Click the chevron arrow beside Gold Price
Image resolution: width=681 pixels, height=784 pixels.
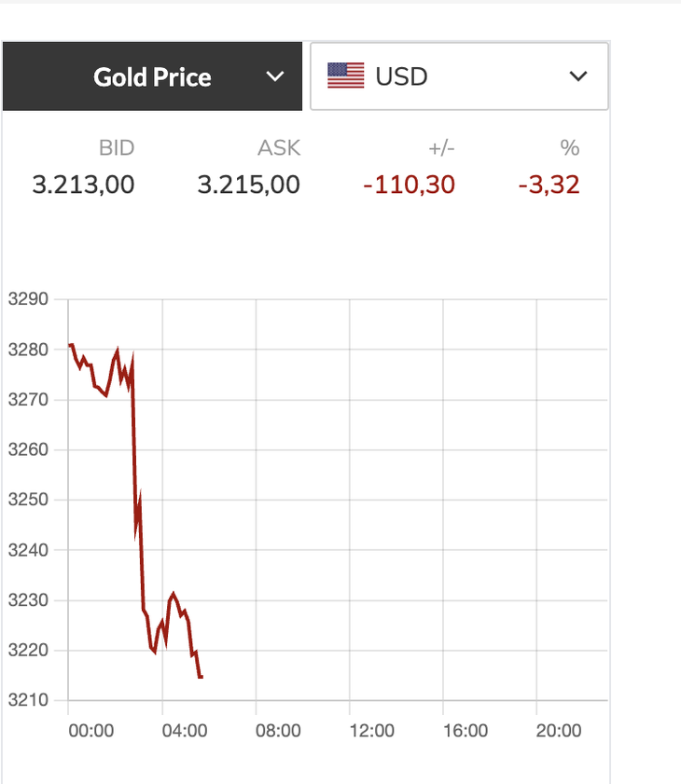[274, 76]
